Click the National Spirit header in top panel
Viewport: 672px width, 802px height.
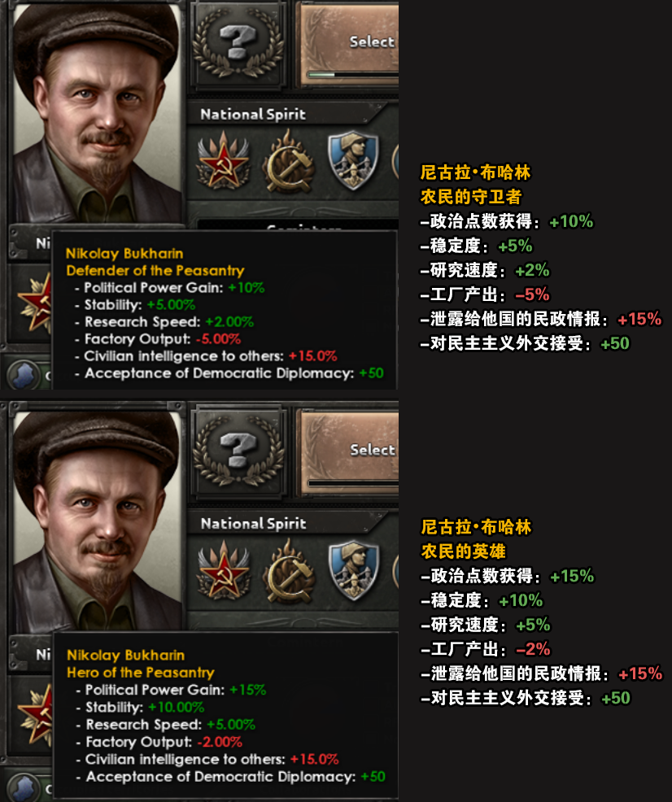253,114
